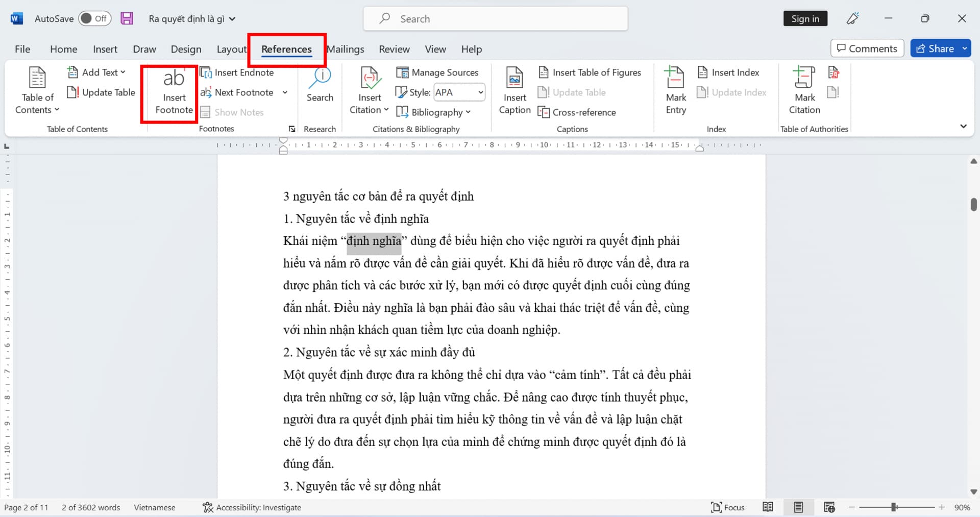980x517 pixels.
Task: Click Manage Sources
Action: point(437,72)
